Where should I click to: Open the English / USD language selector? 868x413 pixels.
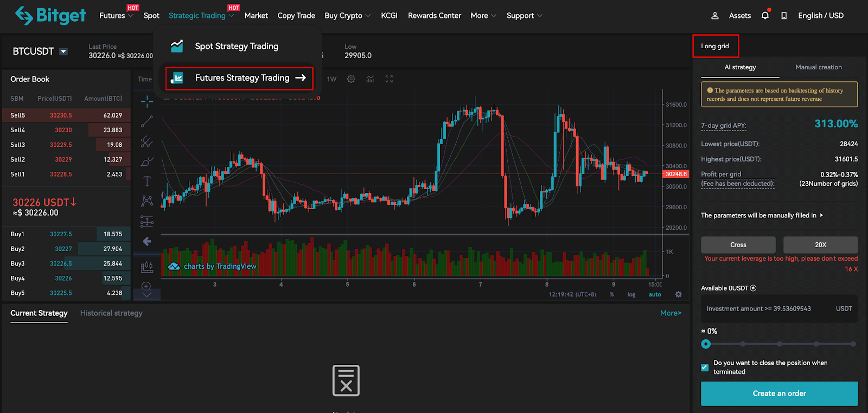click(821, 16)
